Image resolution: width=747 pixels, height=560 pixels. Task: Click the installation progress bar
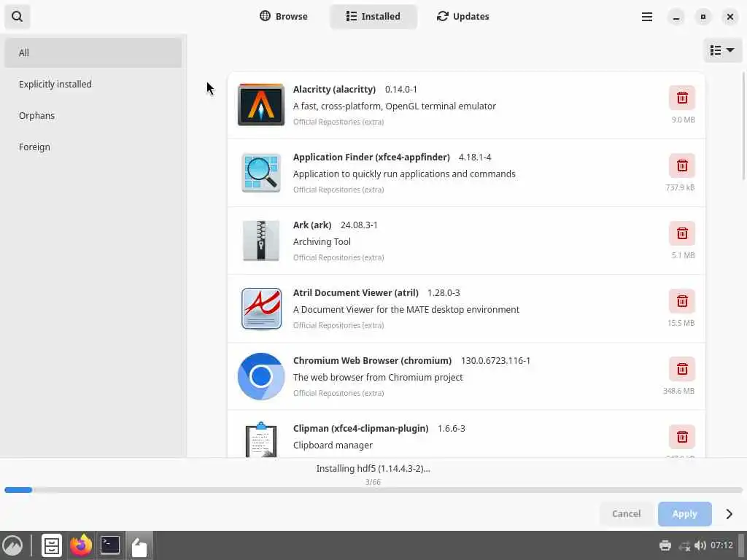(x=373, y=490)
